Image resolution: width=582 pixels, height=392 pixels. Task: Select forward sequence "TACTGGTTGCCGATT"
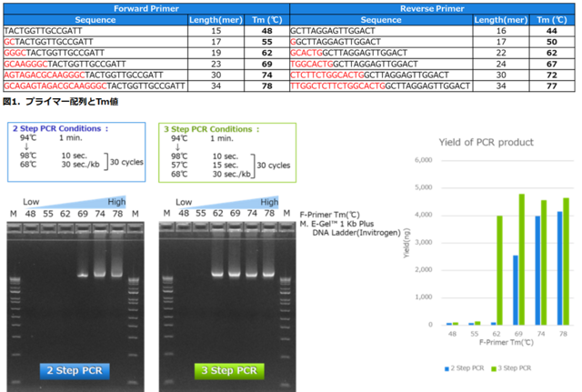(43, 31)
